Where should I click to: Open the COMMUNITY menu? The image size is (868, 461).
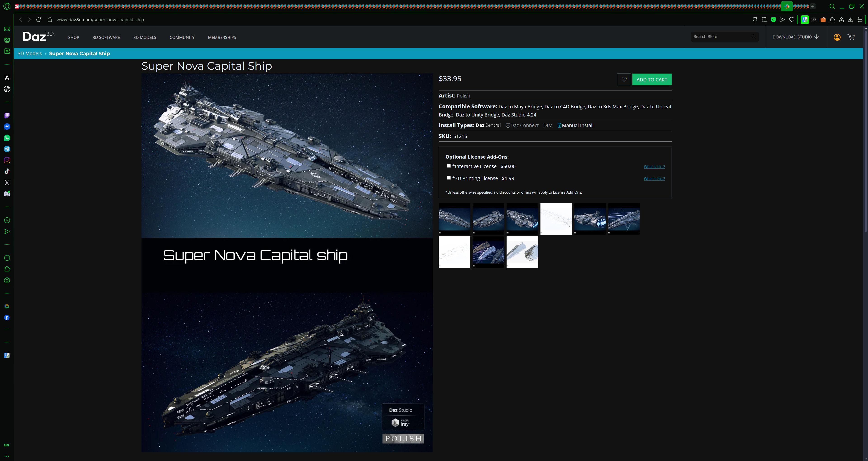point(182,37)
